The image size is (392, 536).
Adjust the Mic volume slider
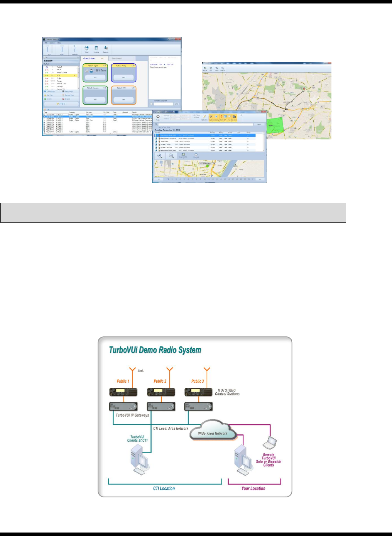pyautogui.click(x=47, y=48)
